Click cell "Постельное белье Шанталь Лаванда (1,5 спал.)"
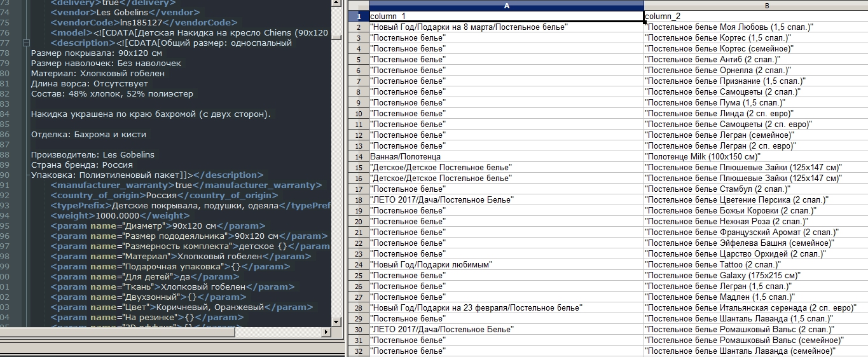Screen dimensions: 868x357 coord(756,319)
